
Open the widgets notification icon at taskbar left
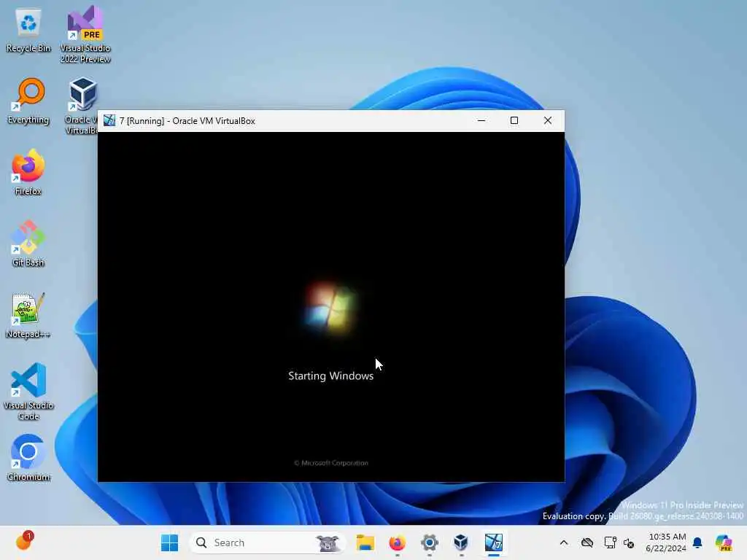(x=24, y=542)
